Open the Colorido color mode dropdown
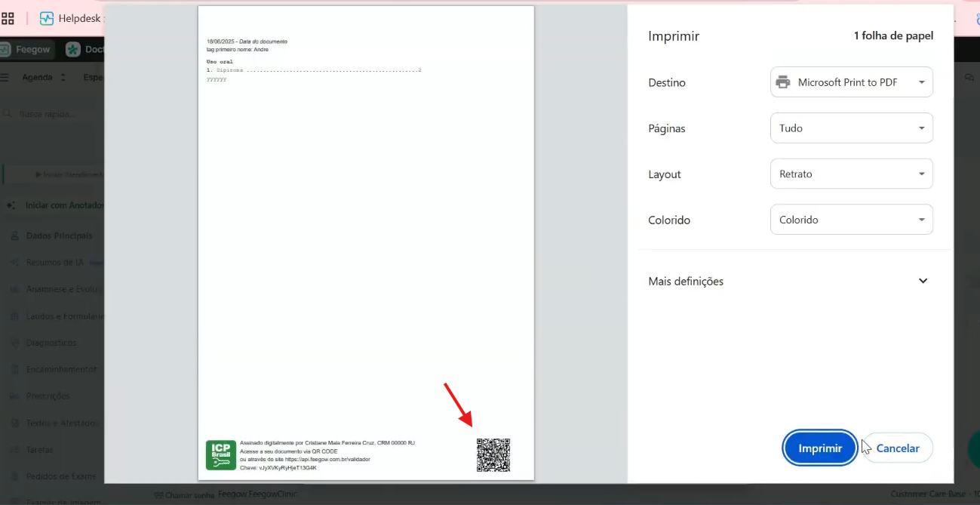This screenshot has width=980, height=505. coord(851,220)
